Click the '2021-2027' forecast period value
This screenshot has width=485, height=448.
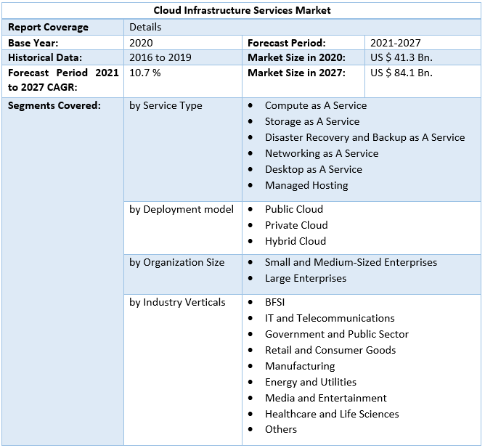point(395,43)
